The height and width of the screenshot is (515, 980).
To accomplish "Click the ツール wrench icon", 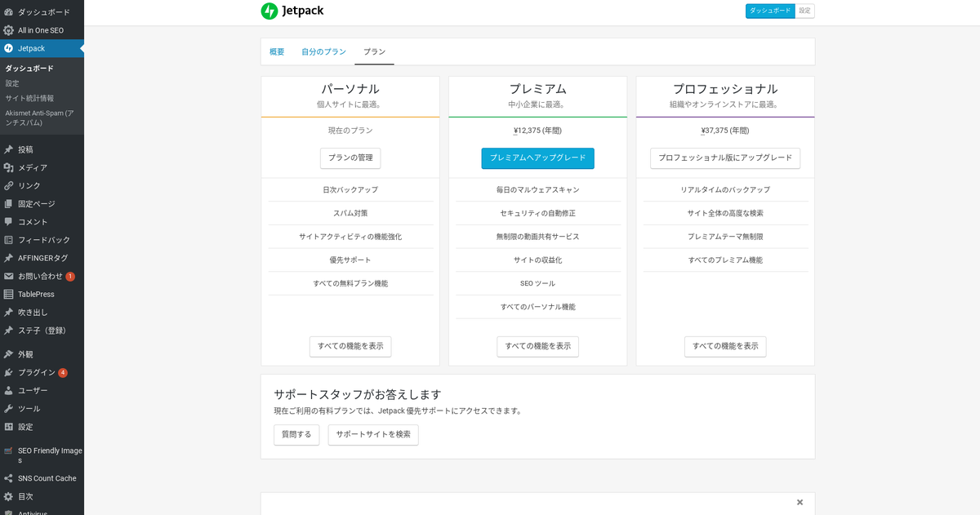I will click(x=9, y=409).
